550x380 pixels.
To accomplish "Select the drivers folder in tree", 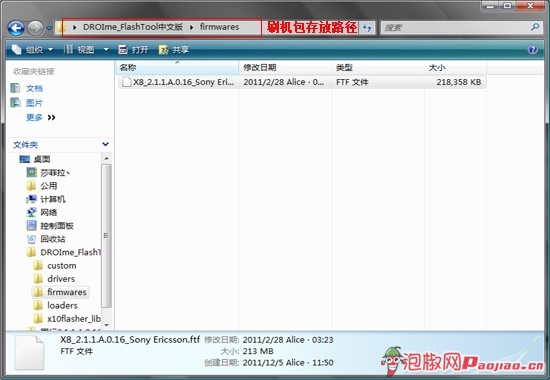I will 61,279.
